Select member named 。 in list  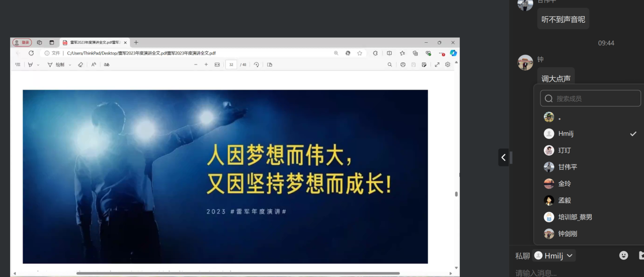(590, 117)
